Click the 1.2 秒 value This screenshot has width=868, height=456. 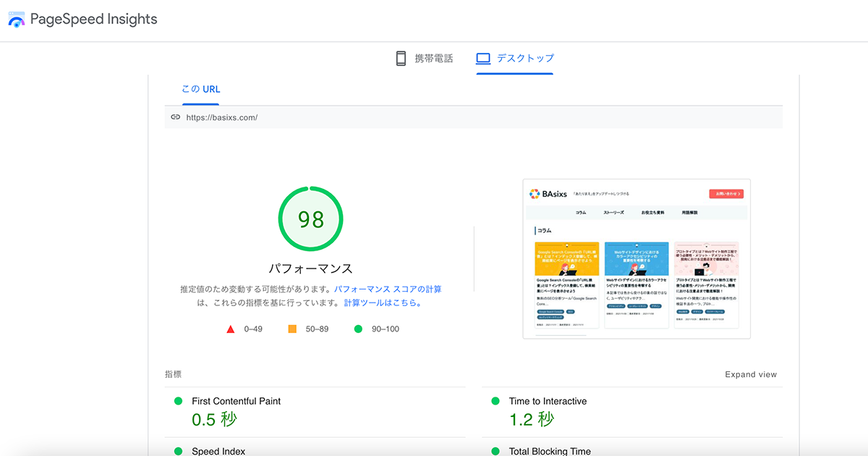click(532, 420)
